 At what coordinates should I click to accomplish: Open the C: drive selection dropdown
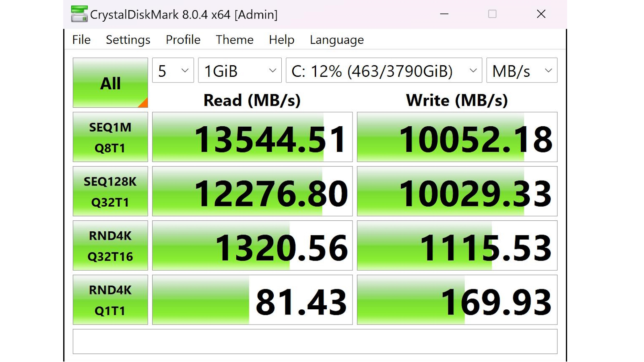coord(384,71)
